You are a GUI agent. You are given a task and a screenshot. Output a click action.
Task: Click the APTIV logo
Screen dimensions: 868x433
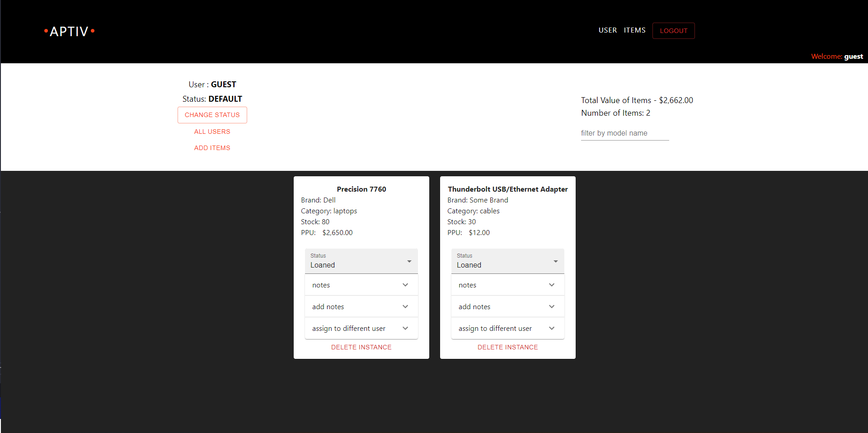point(69,31)
